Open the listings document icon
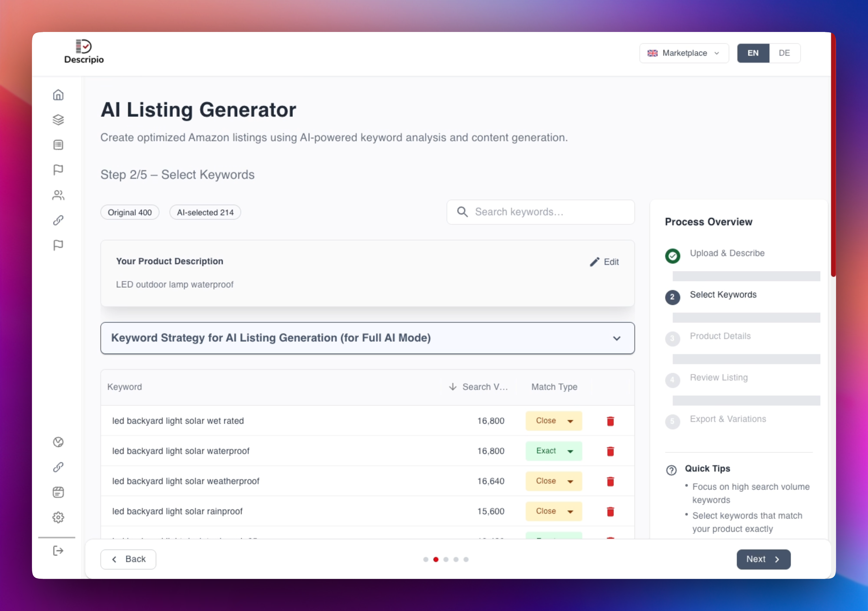This screenshot has height=611, width=868. point(58,145)
